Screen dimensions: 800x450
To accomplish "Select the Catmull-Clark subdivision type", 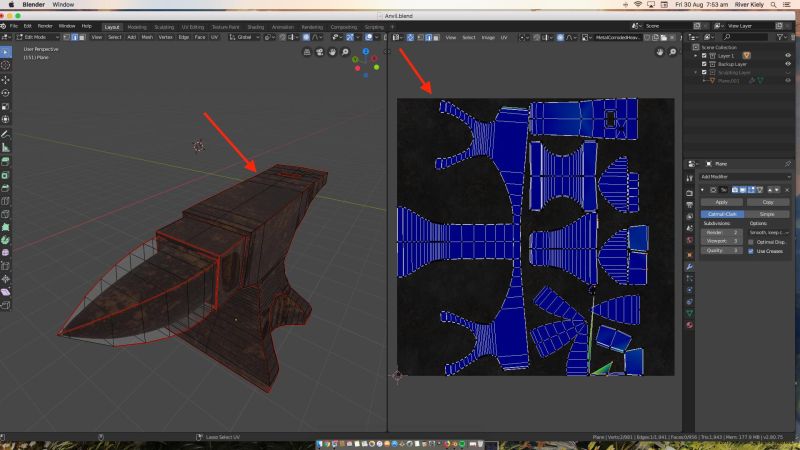I will pyautogui.click(x=722, y=214).
